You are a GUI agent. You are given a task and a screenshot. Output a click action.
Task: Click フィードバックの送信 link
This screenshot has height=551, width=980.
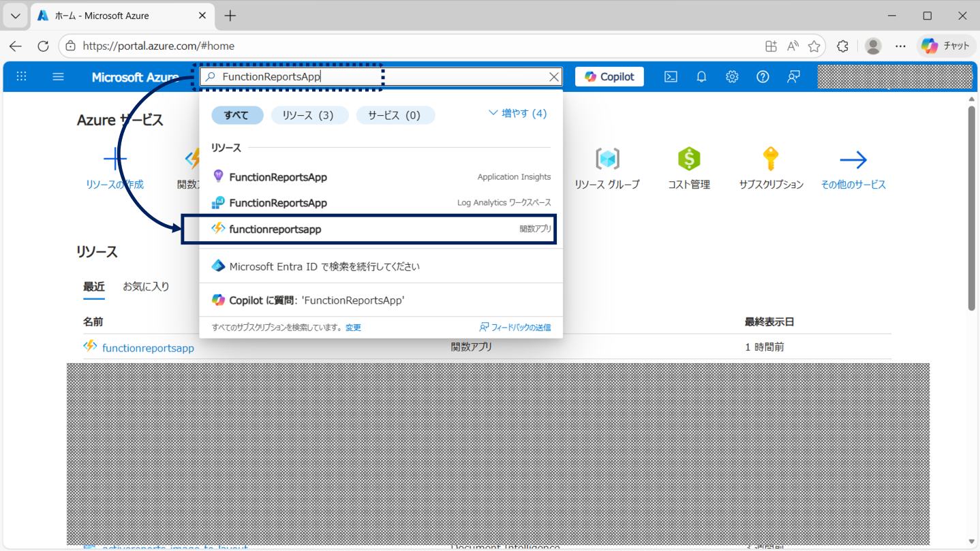[x=515, y=328]
